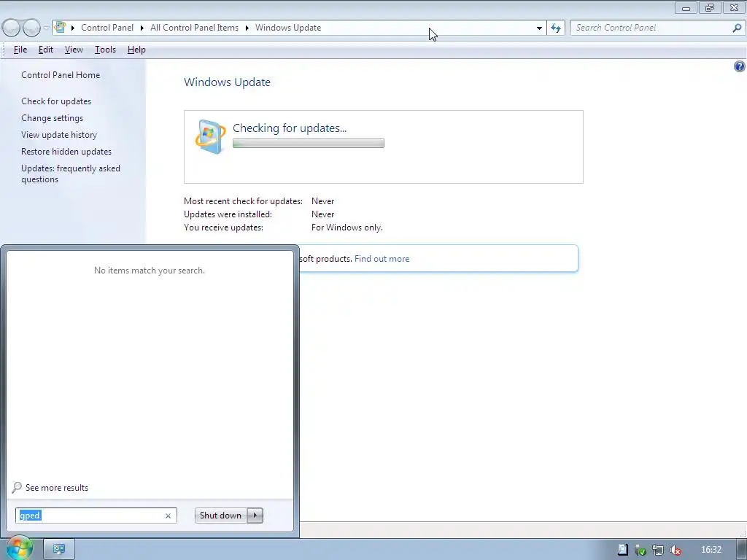Click the Shut down button

point(220,516)
